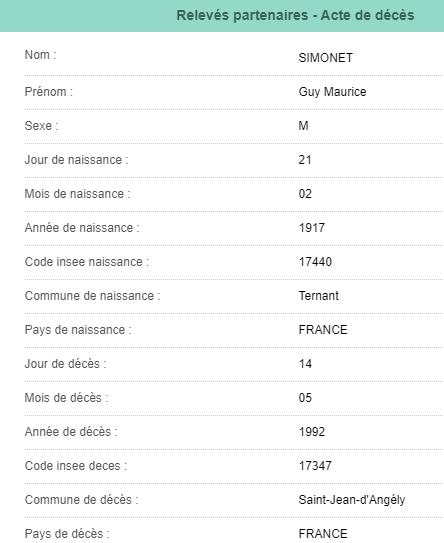Click the first name Guy Maurice
This screenshot has height=543, width=444.
tap(332, 92)
